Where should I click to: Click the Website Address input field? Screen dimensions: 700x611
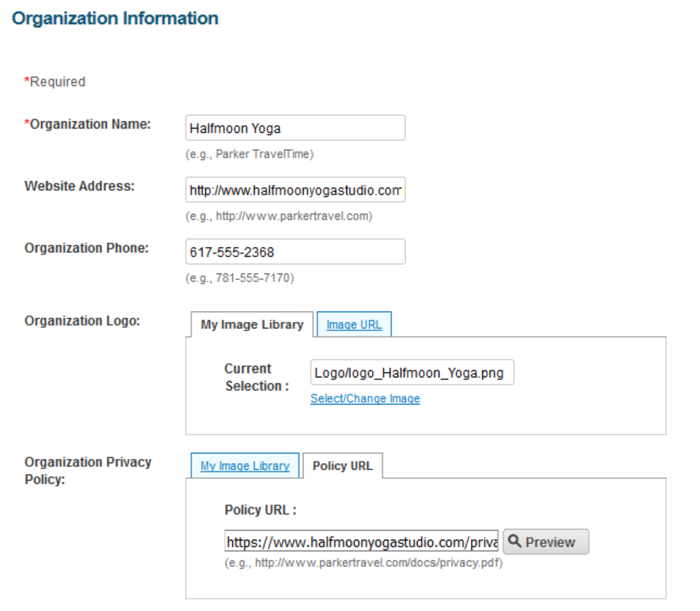tap(295, 190)
